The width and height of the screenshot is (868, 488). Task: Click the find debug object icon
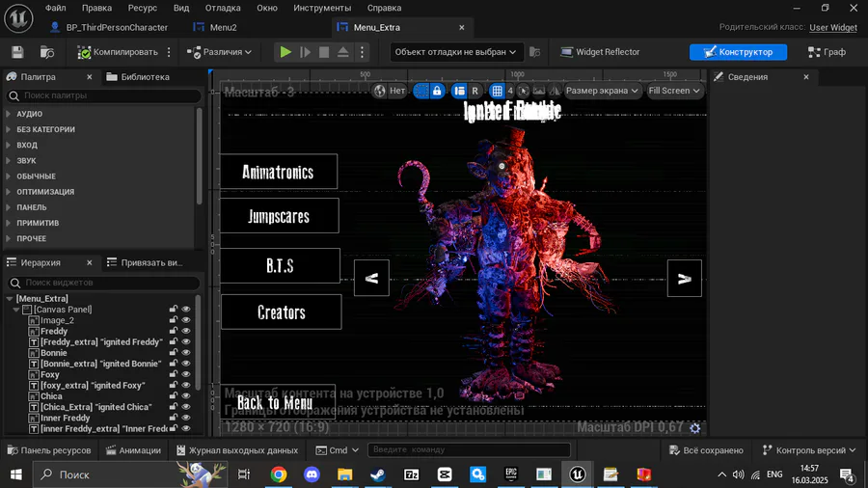[x=534, y=52]
